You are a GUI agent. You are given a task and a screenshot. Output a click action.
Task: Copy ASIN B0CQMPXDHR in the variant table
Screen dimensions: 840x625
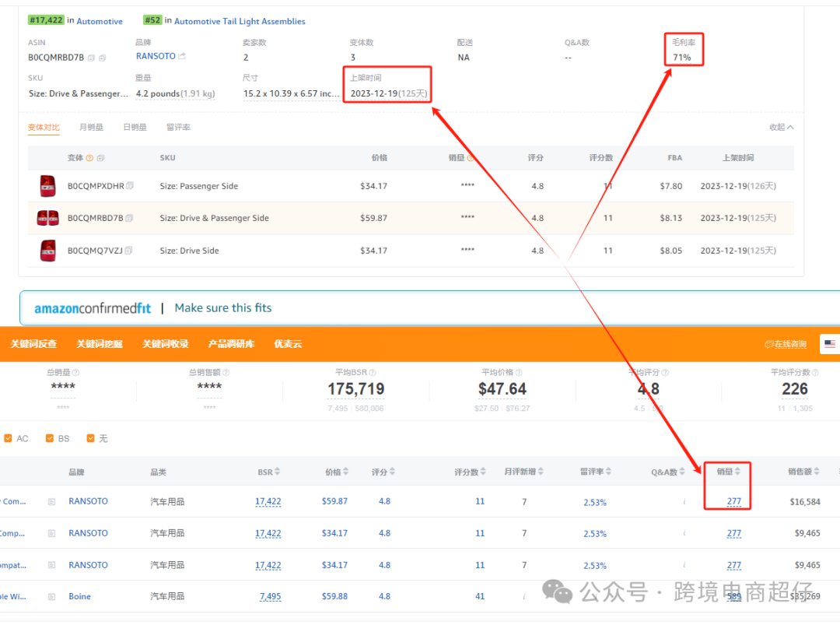click(x=130, y=186)
